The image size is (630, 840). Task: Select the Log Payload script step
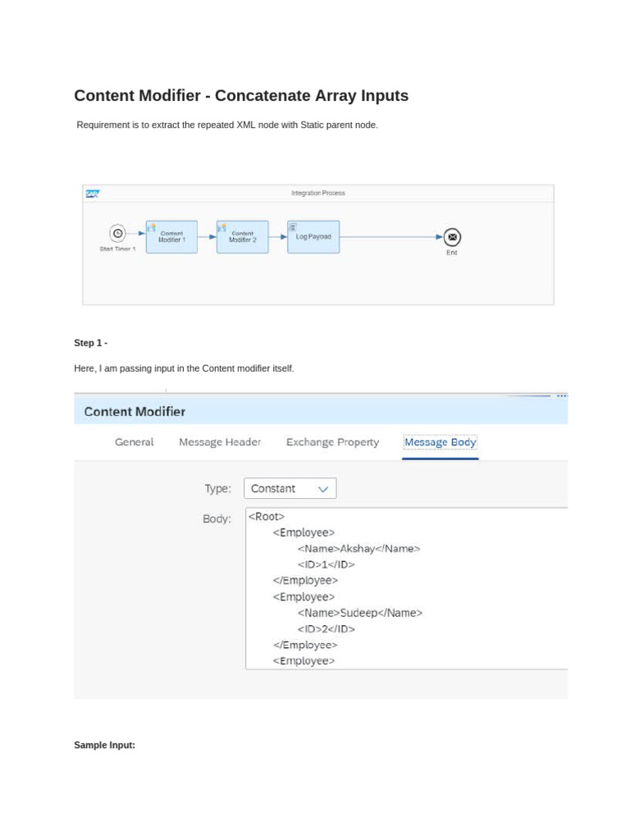click(313, 237)
